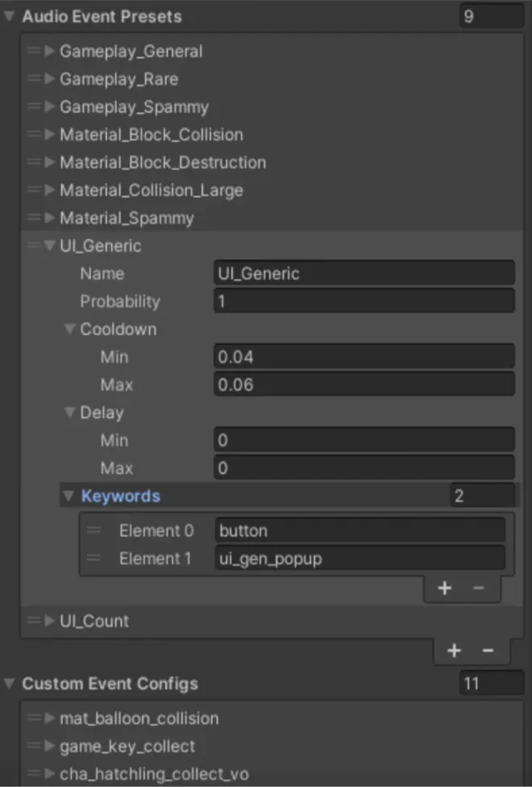Click the Audio Event Presets size field

(490, 16)
